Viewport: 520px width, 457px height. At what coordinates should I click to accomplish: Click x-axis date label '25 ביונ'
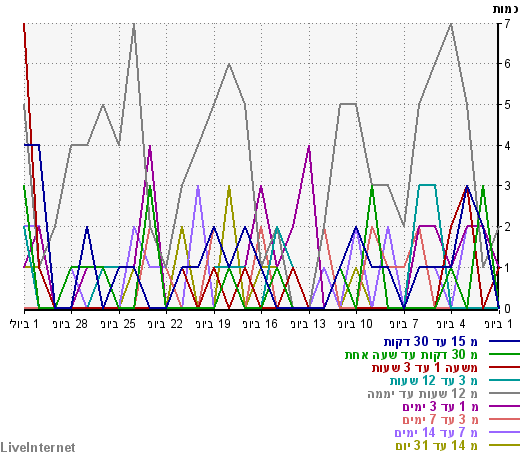pos(118,324)
